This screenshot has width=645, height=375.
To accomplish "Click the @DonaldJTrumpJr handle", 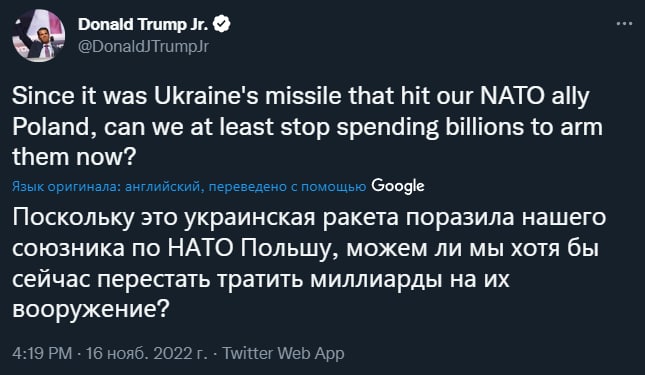I will click(144, 46).
